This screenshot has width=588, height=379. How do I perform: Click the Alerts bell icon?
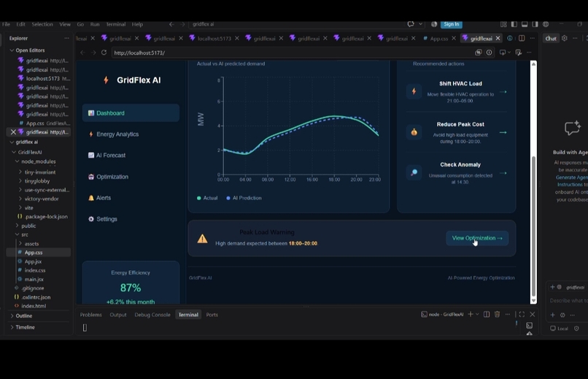(x=90, y=198)
